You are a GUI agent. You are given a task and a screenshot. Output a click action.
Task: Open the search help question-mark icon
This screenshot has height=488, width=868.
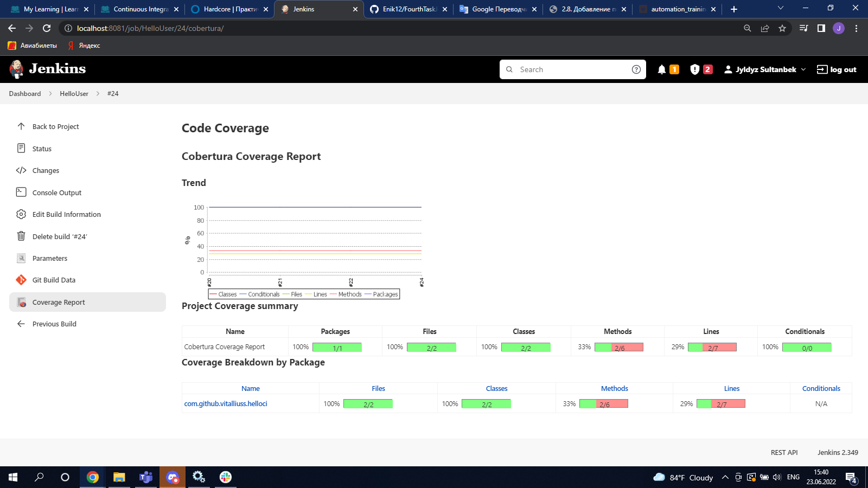pos(636,69)
